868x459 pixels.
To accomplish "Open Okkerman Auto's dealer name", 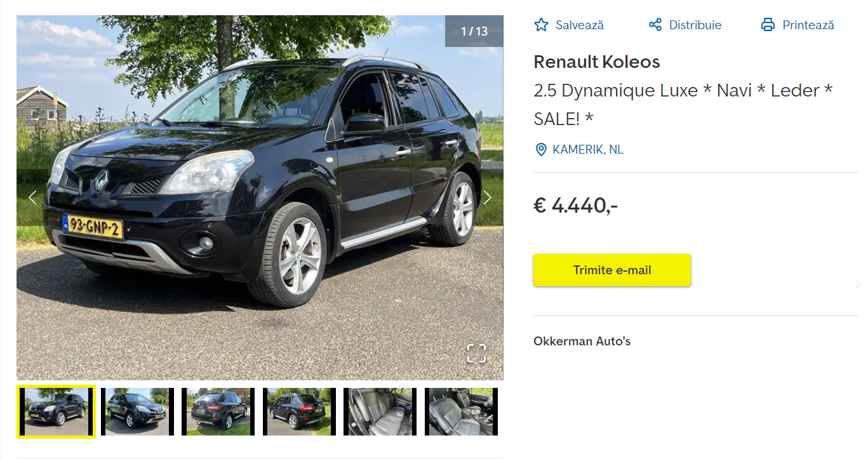I will [x=582, y=341].
